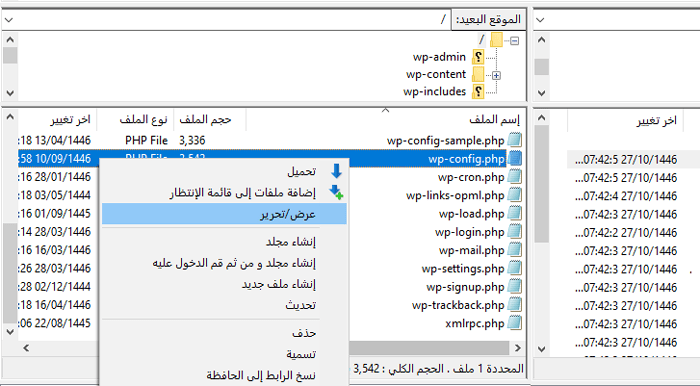Click the الموقع البعيد label
Screen dimensions: 700x386
coord(488,20)
